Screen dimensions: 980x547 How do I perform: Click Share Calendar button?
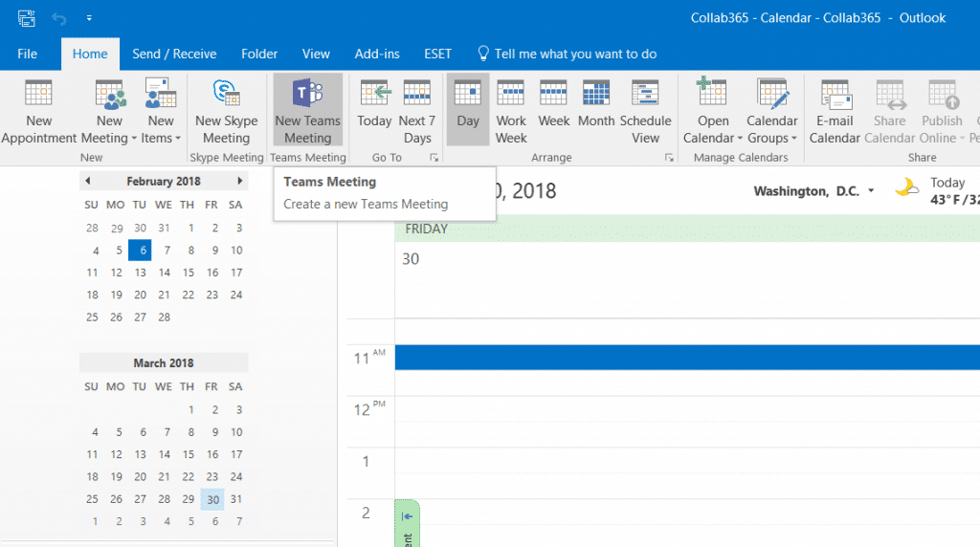889,113
